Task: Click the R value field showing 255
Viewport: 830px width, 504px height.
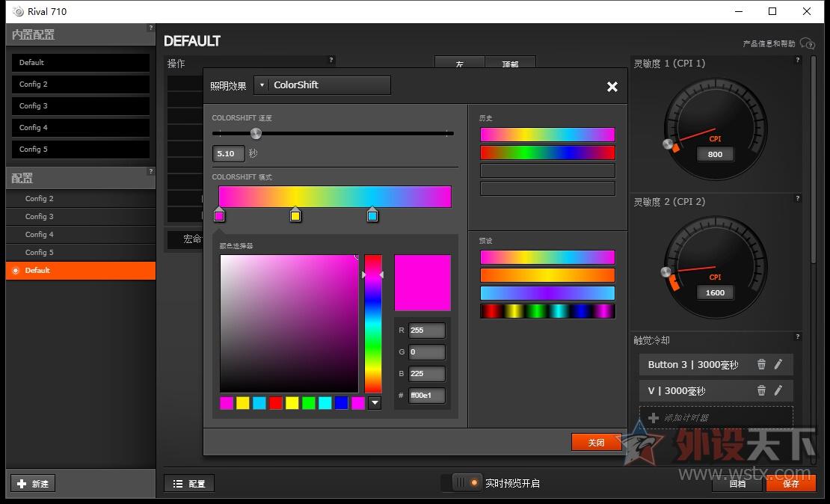Action: coord(427,331)
